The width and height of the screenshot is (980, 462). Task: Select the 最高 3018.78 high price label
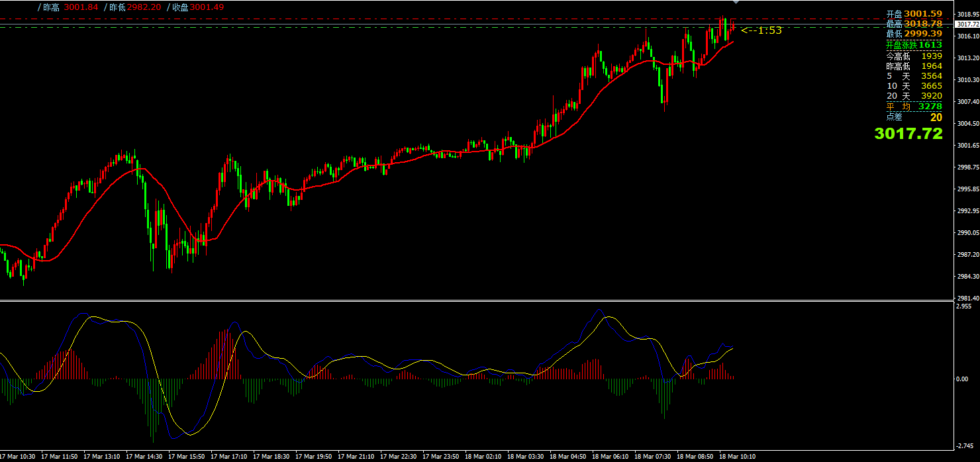(x=914, y=23)
